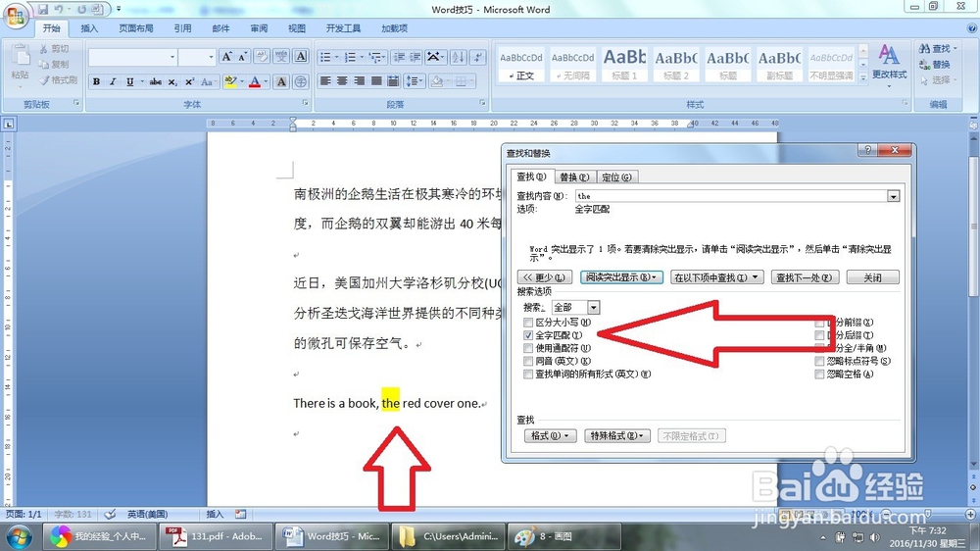Click the Find Next button
980x551 pixels.
point(804,277)
